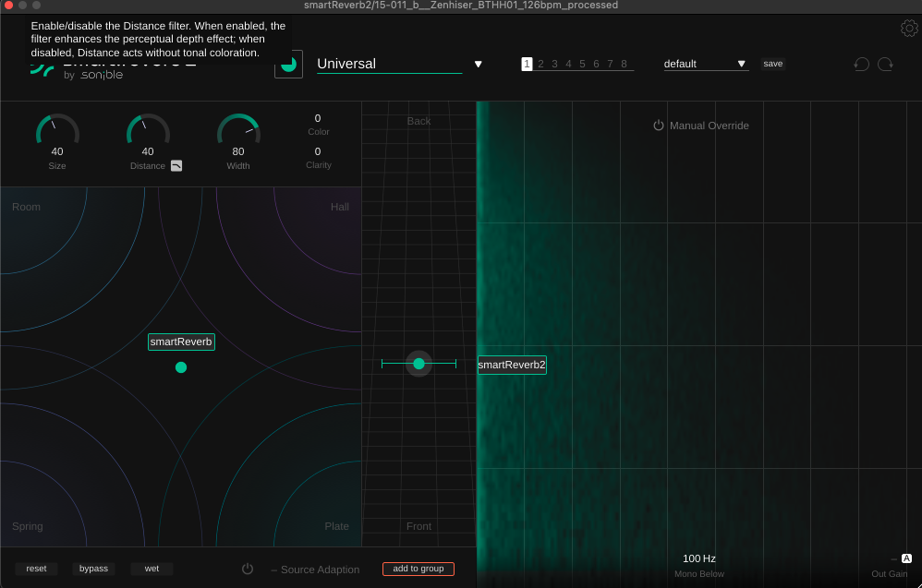Toggle the wet button
The image size is (922, 588).
(x=152, y=569)
